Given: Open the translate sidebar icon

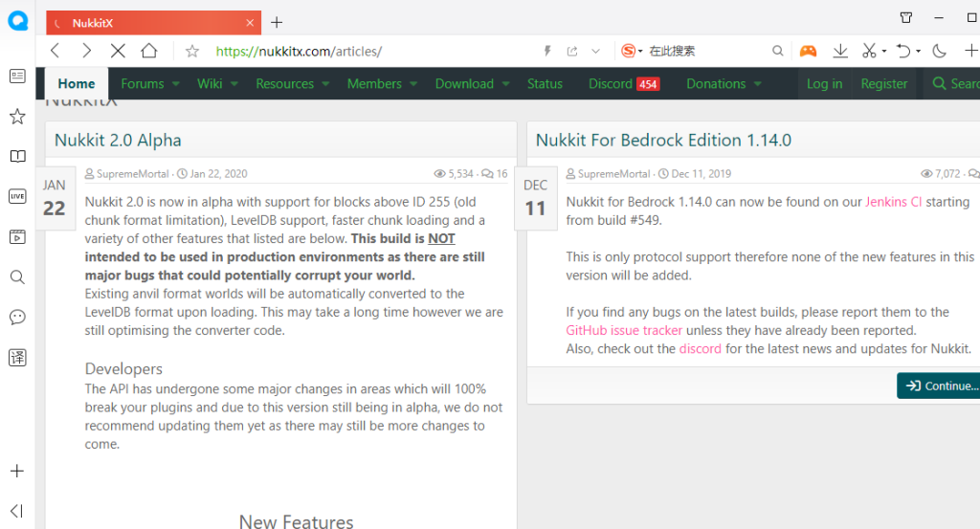Looking at the screenshot, I should click(x=17, y=357).
